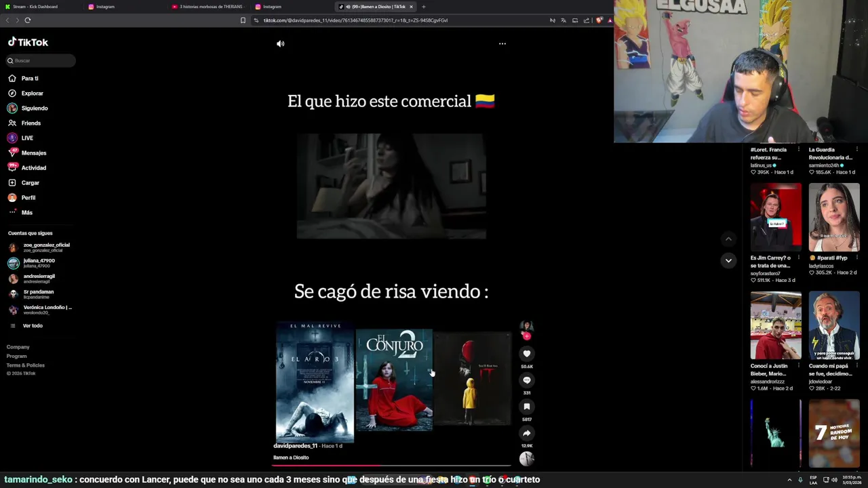Switch to the second Instagram tab
The width and height of the screenshot is (868, 488).
pos(293,7)
